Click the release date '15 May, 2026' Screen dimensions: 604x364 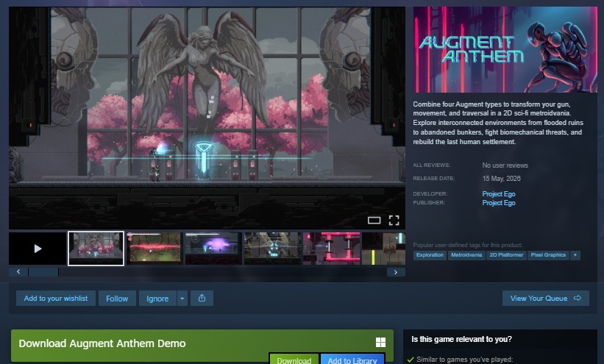point(501,179)
